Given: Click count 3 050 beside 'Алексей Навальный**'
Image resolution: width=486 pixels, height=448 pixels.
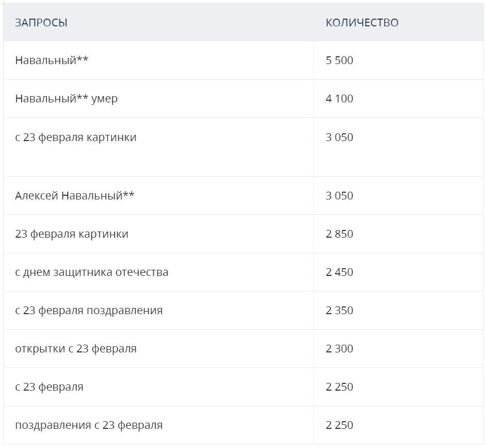Looking at the screenshot, I should tap(339, 196).
